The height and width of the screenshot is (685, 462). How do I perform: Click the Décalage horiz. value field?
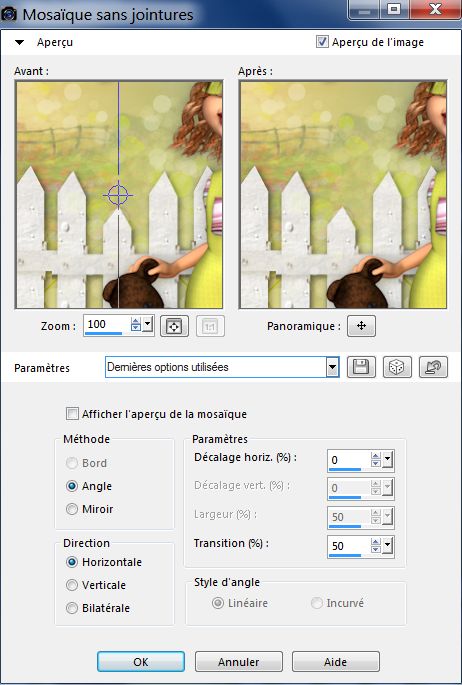point(348,460)
